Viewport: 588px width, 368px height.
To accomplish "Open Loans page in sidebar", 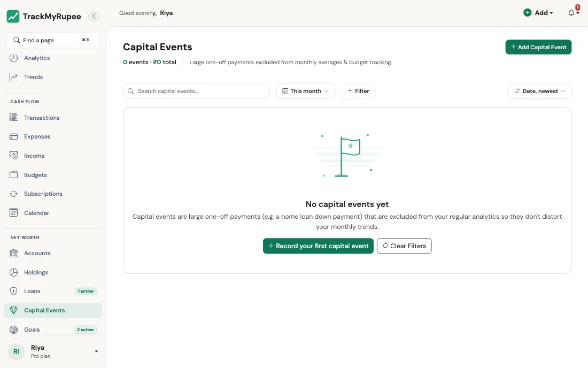I will (x=53, y=291).
